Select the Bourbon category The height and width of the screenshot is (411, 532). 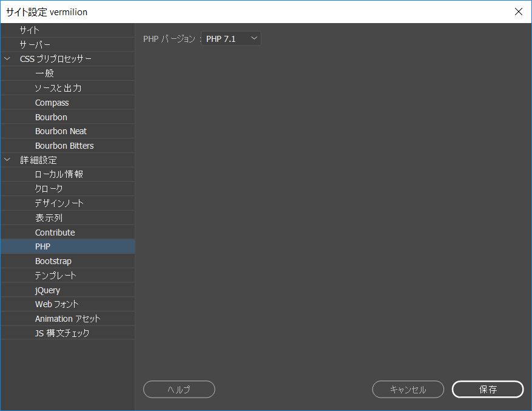(51, 117)
